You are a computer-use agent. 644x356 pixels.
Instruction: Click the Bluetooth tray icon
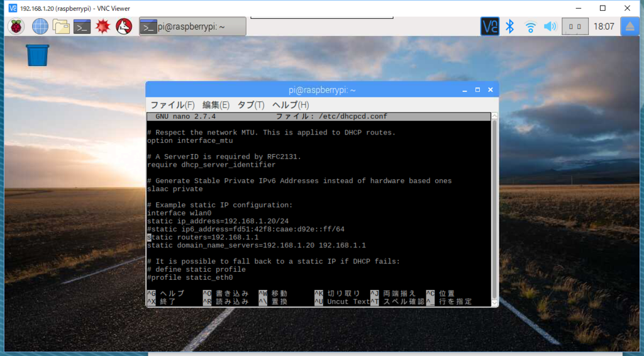click(509, 26)
